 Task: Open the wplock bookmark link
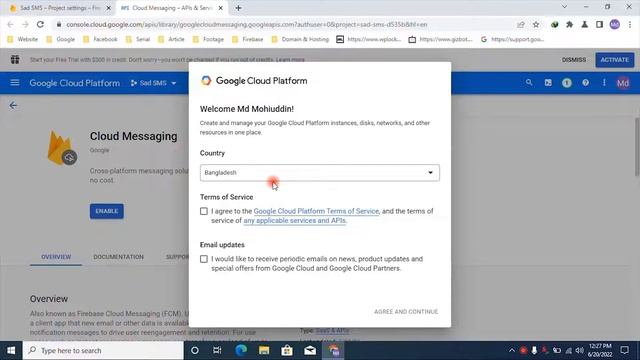pos(369,39)
